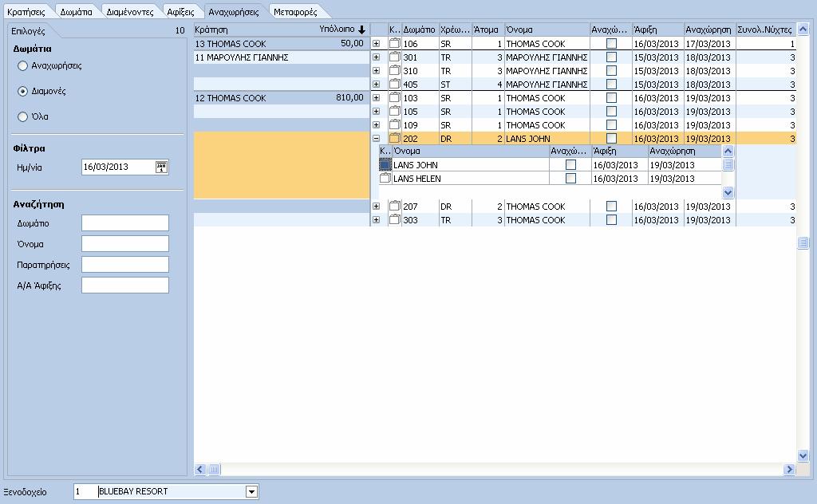This screenshot has width=817, height=504.
Task: Click the luggage icon for room 106
Action: tap(395, 43)
